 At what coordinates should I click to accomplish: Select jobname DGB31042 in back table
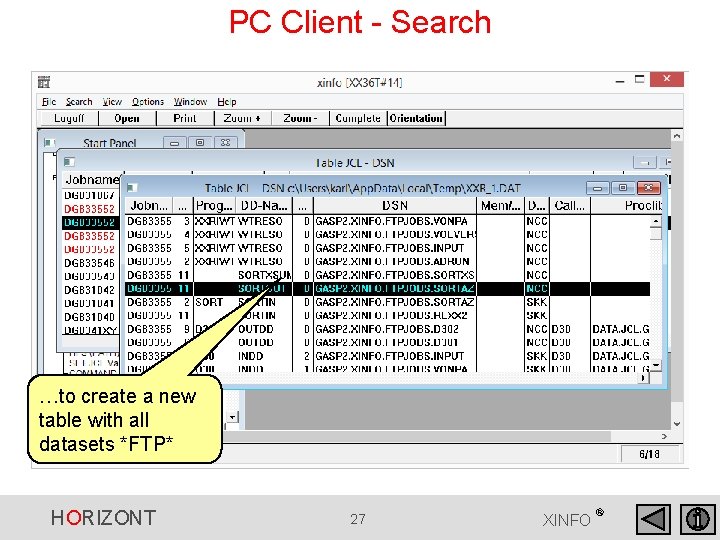[89, 290]
